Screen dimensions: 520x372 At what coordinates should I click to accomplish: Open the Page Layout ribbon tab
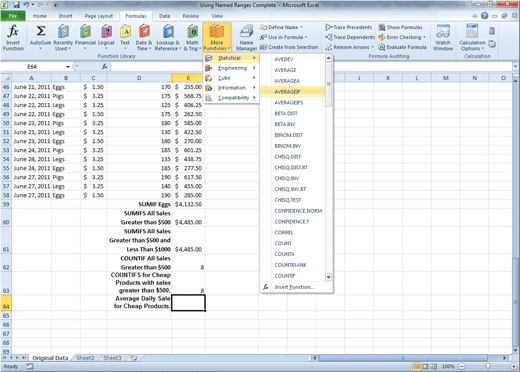(x=99, y=16)
